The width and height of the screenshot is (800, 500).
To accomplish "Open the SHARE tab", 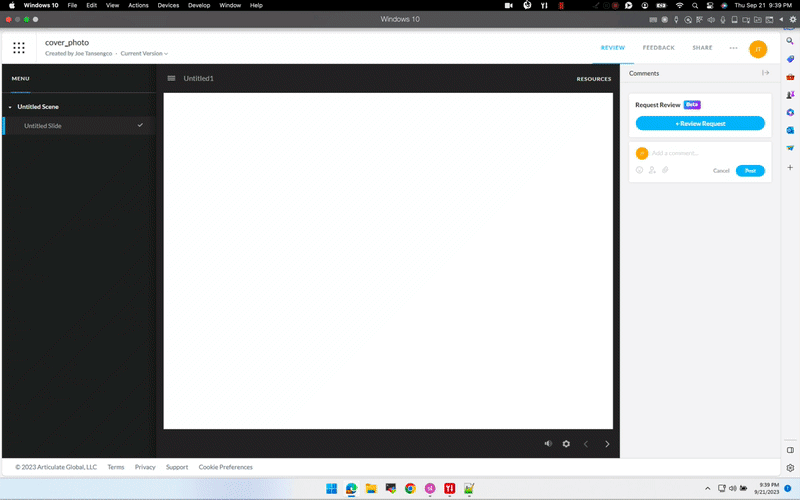I will [x=702, y=47].
